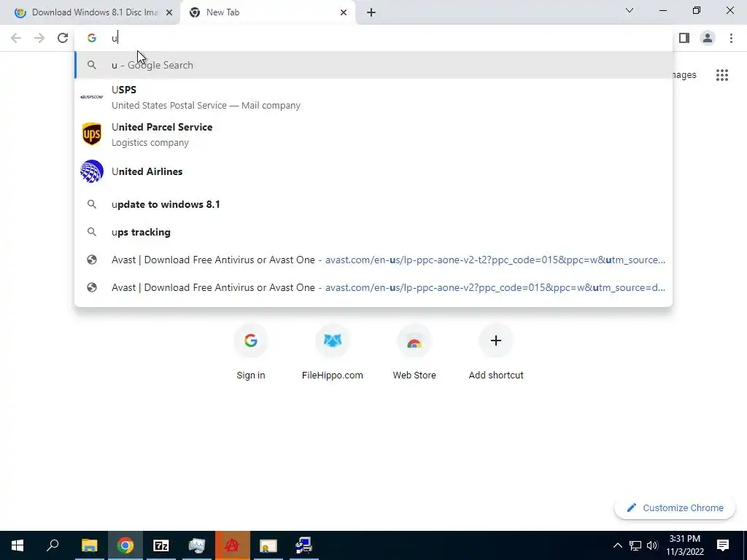Go forward using the right arrow icon
Screen dimensions: 747x560
[x=39, y=38]
